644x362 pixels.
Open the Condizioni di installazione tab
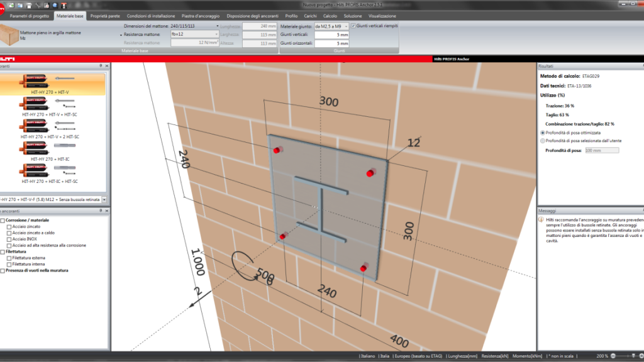[151, 16]
